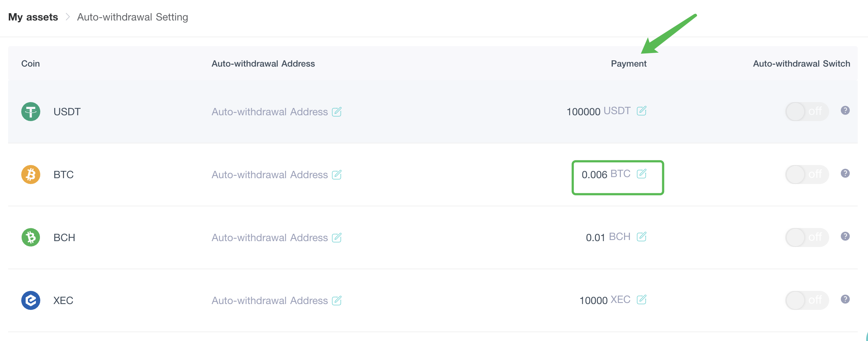Edit the 10000 XEC payment threshold
The height and width of the screenshot is (341, 868).
tap(642, 299)
